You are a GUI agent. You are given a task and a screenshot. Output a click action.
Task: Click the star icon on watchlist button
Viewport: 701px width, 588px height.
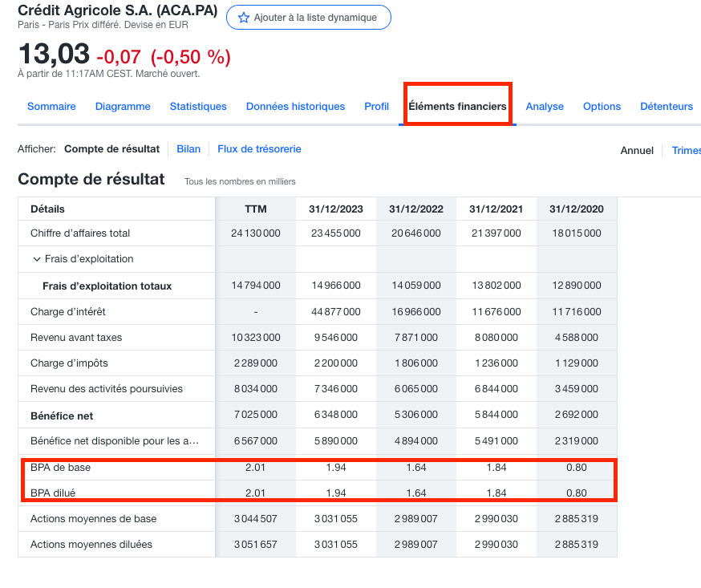[243, 18]
